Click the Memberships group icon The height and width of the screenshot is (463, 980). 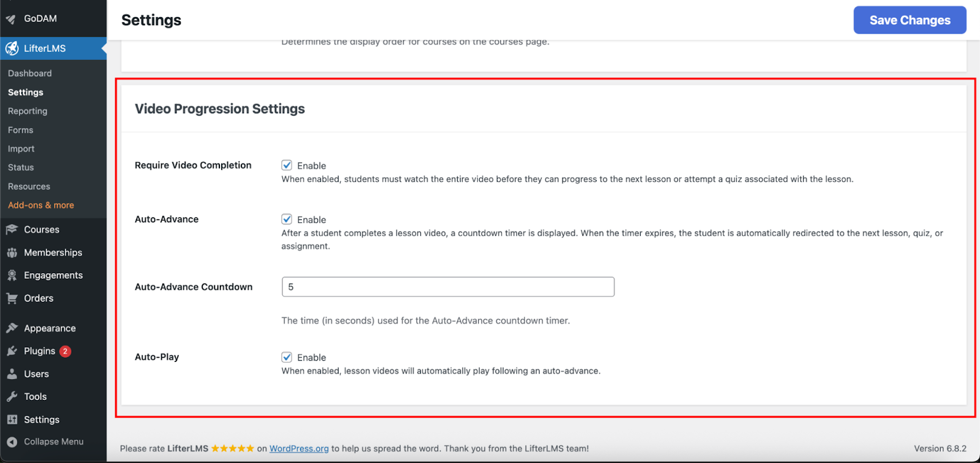click(12, 252)
